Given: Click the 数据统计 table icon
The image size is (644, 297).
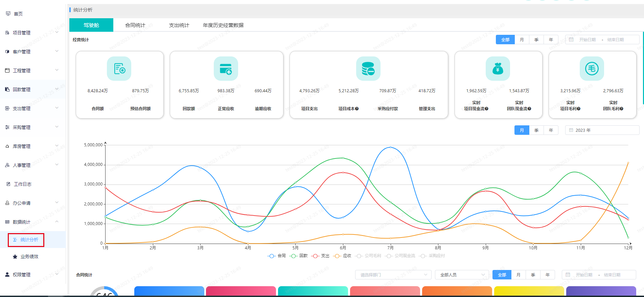Looking at the screenshot, I should pos(7,222).
